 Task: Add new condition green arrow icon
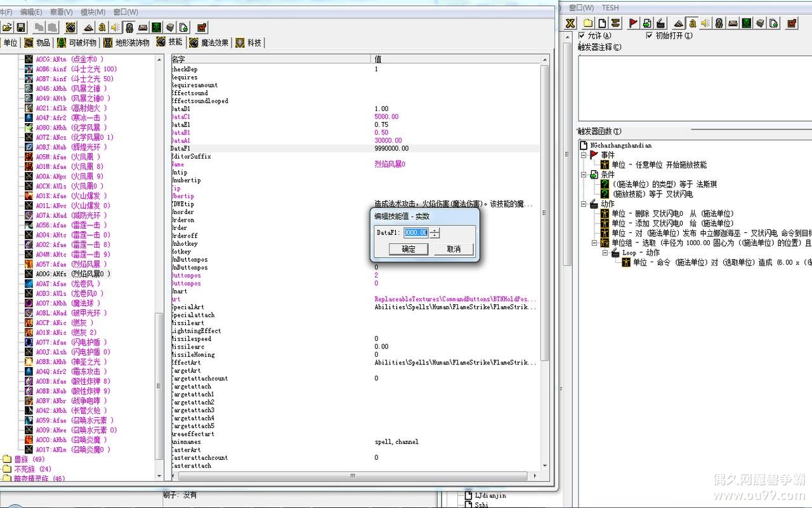(647, 23)
